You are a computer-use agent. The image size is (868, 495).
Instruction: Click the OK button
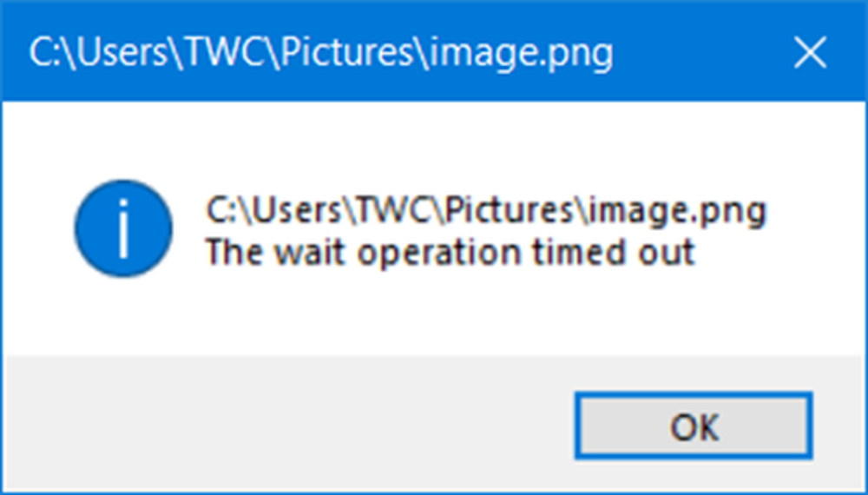click(694, 426)
